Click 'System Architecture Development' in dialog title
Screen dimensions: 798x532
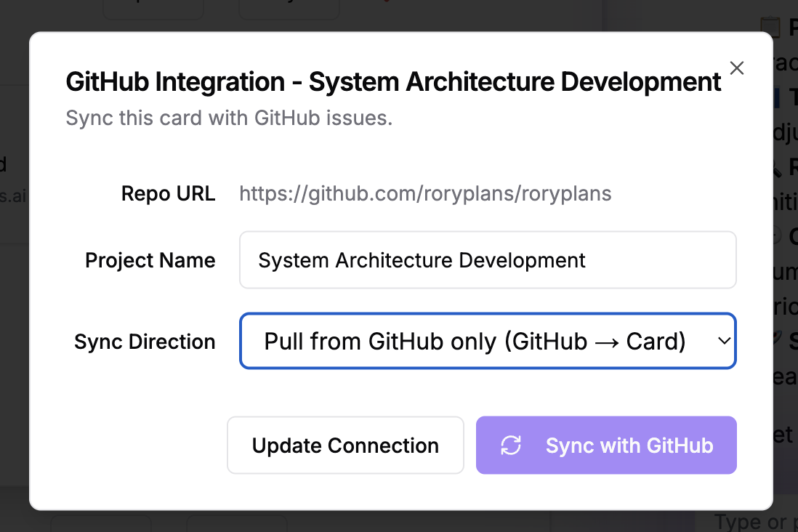(515, 81)
